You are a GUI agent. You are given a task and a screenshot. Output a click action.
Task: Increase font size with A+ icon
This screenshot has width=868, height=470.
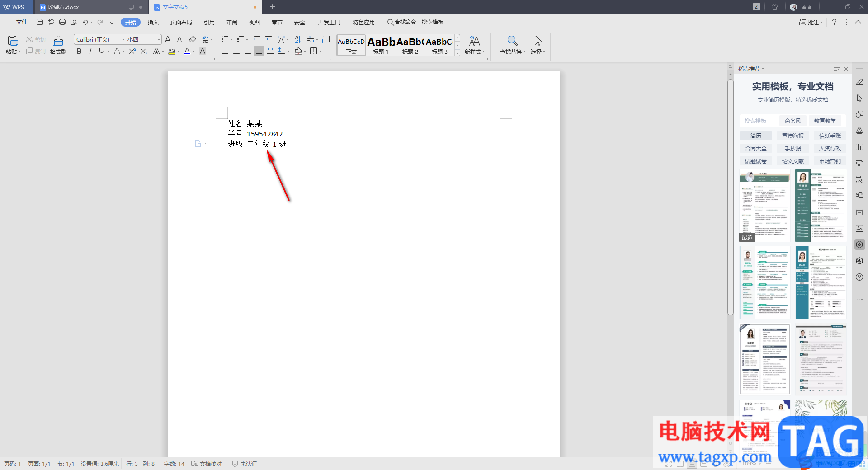[x=168, y=39]
